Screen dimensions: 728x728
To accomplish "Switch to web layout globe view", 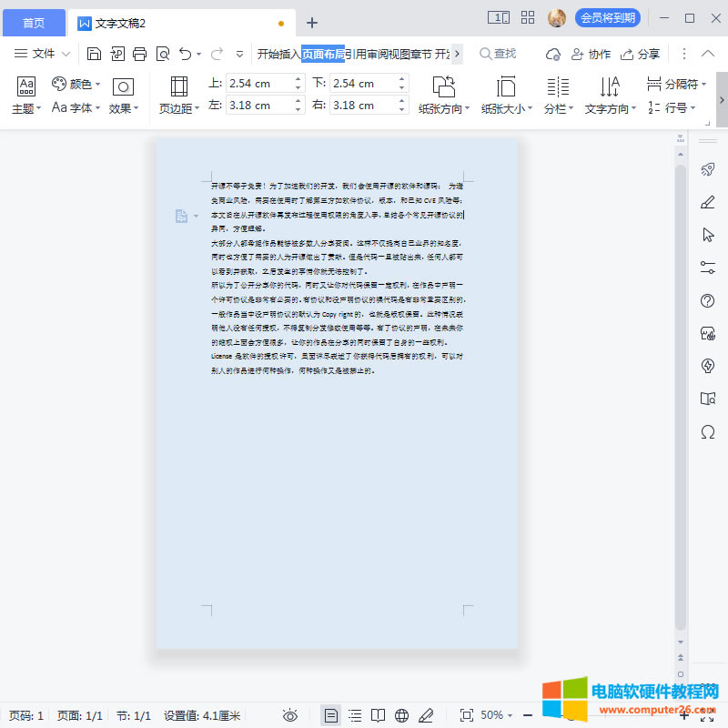I will (402, 715).
